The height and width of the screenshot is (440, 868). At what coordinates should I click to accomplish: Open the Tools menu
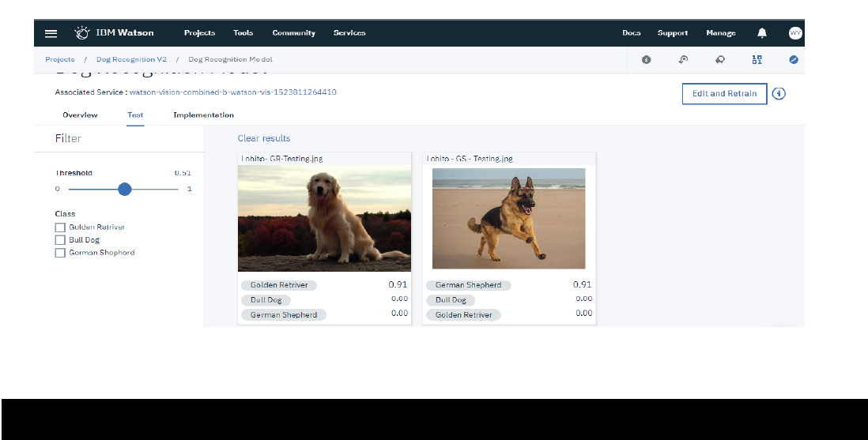(x=243, y=33)
